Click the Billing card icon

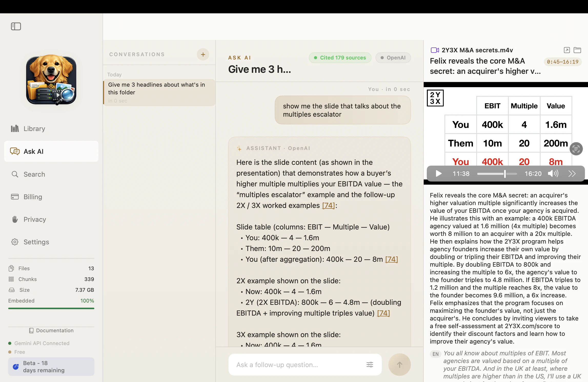[15, 197]
